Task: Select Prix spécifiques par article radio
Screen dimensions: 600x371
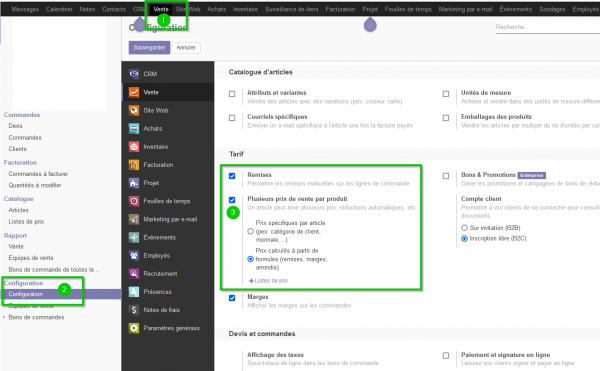Action: [251, 231]
